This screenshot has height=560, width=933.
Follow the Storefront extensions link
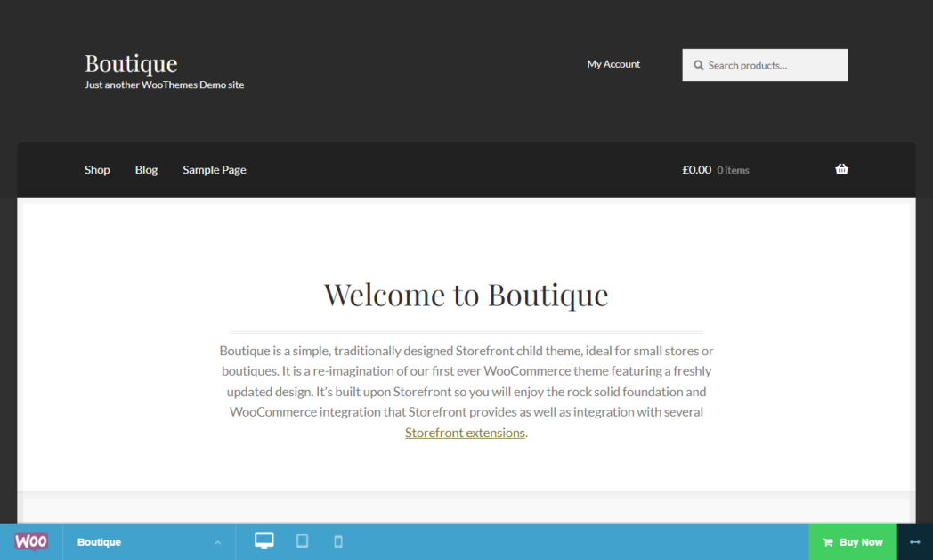(x=465, y=433)
